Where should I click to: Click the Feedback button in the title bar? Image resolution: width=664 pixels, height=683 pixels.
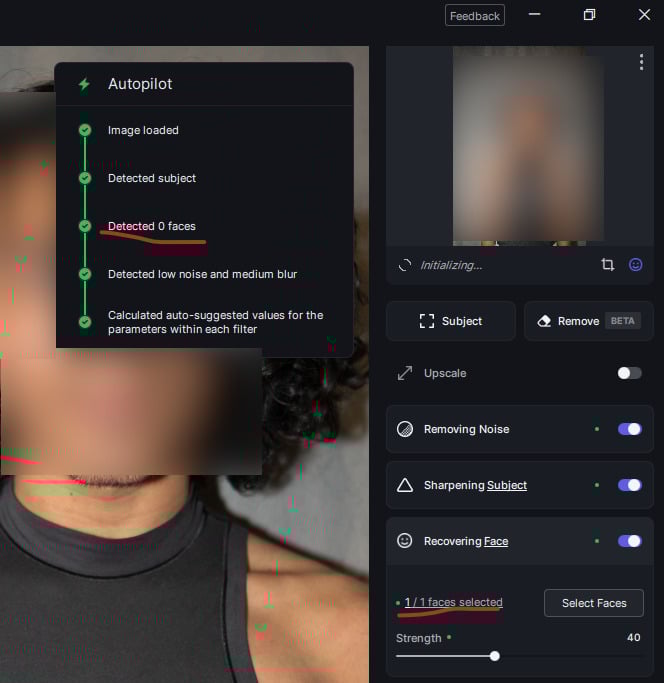click(475, 16)
